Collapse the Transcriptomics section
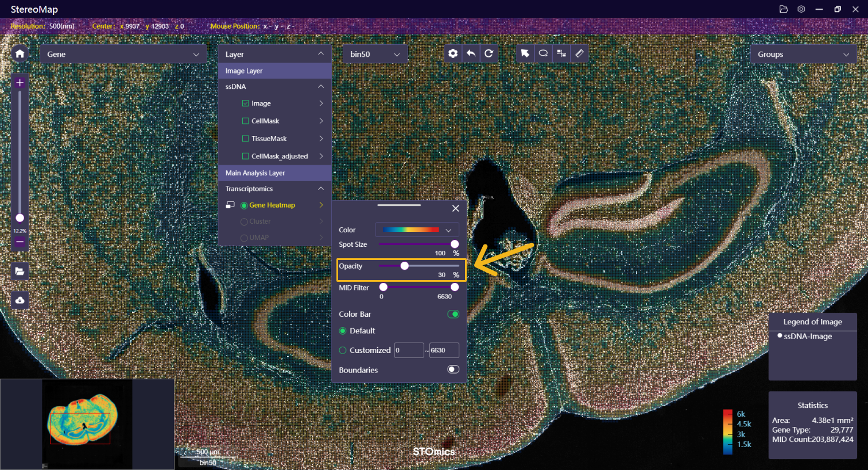The height and width of the screenshot is (470, 868). click(321, 189)
